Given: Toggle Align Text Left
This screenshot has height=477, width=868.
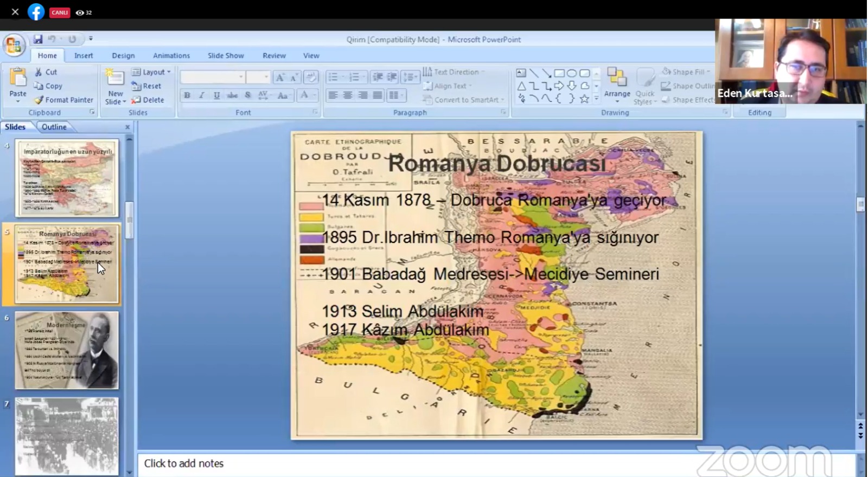Looking at the screenshot, I should click(x=333, y=95).
